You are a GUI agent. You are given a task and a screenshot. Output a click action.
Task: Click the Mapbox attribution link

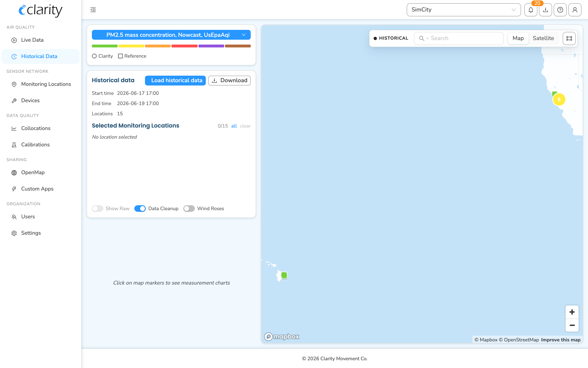(x=486, y=340)
